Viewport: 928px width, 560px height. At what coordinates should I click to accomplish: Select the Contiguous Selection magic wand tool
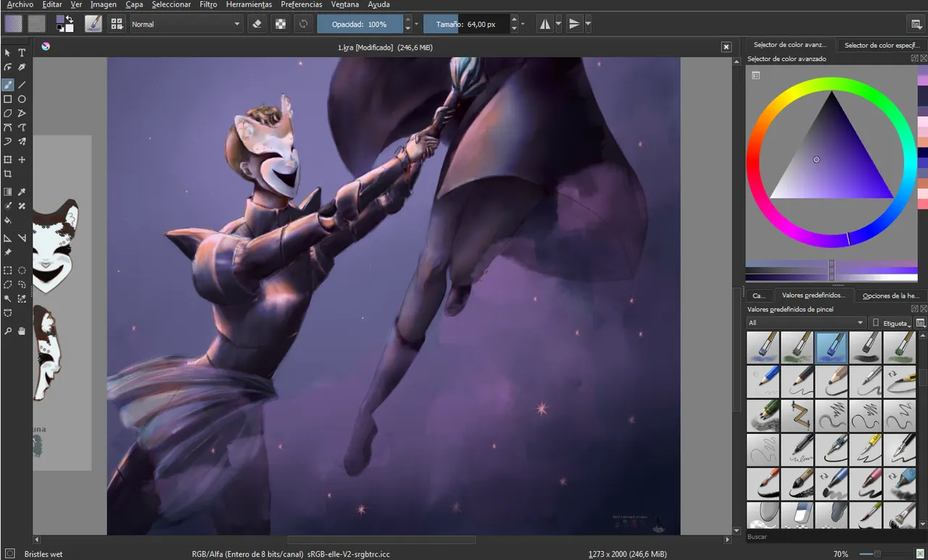pyautogui.click(x=8, y=298)
